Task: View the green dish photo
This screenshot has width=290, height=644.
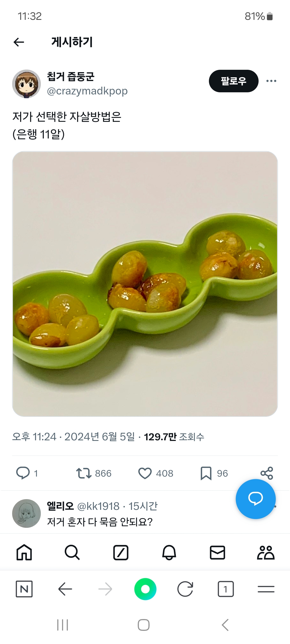Action: click(145, 284)
